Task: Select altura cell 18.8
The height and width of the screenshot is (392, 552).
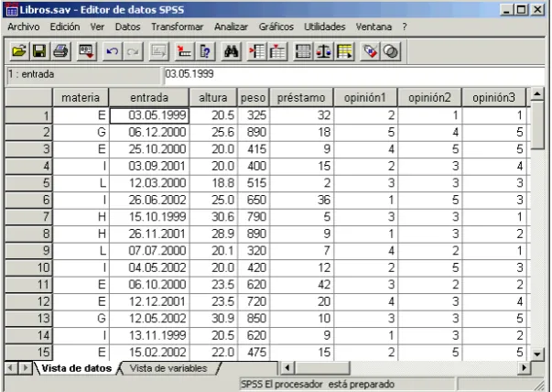Action: [213, 183]
